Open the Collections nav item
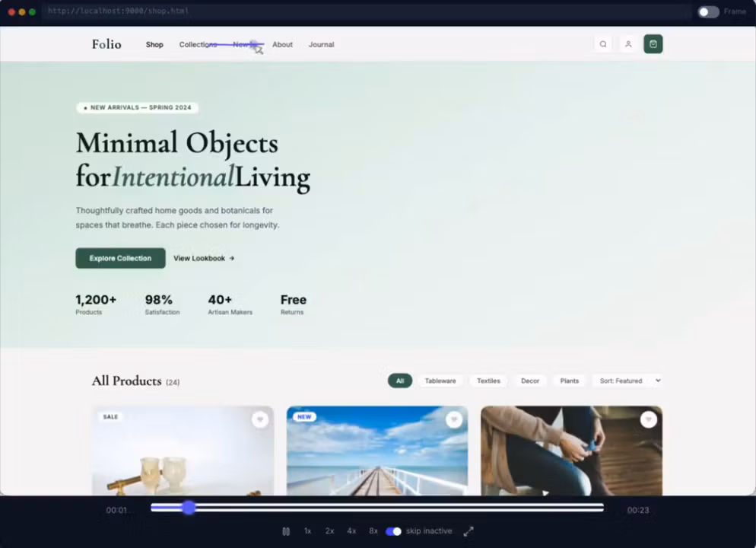756x548 pixels. tap(199, 44)
